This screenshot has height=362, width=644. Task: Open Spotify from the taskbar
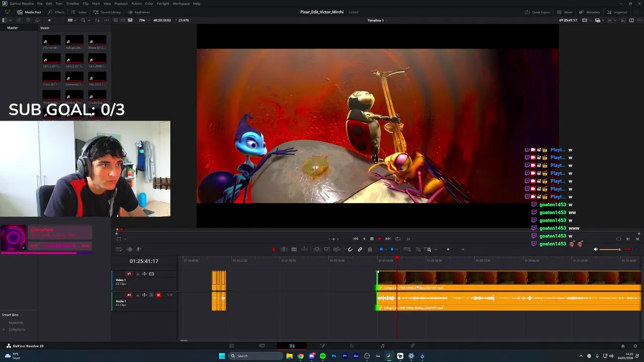[x=323, y=356]
